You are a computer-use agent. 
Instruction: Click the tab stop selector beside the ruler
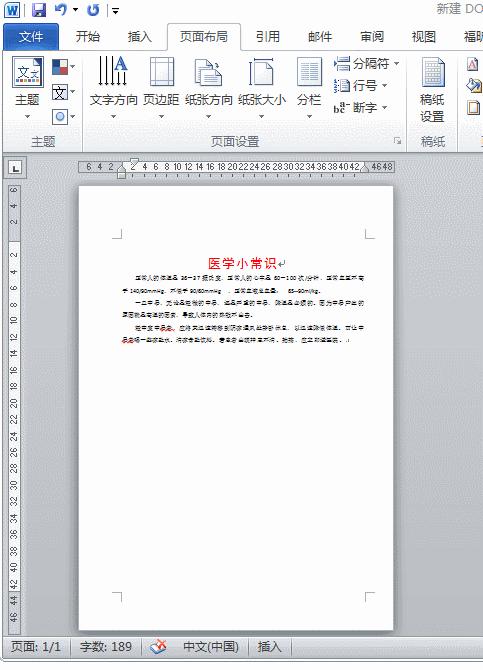point(15,168)
